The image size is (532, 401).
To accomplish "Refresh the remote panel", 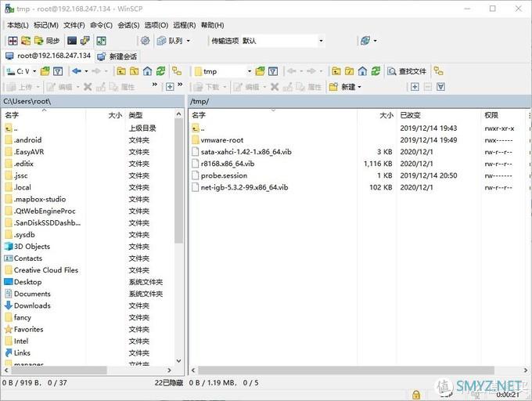I will click(x=376, y=71).
